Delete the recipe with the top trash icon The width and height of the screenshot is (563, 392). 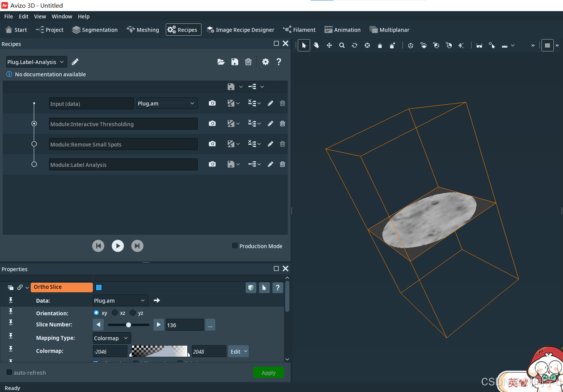[x=248, y=62]
